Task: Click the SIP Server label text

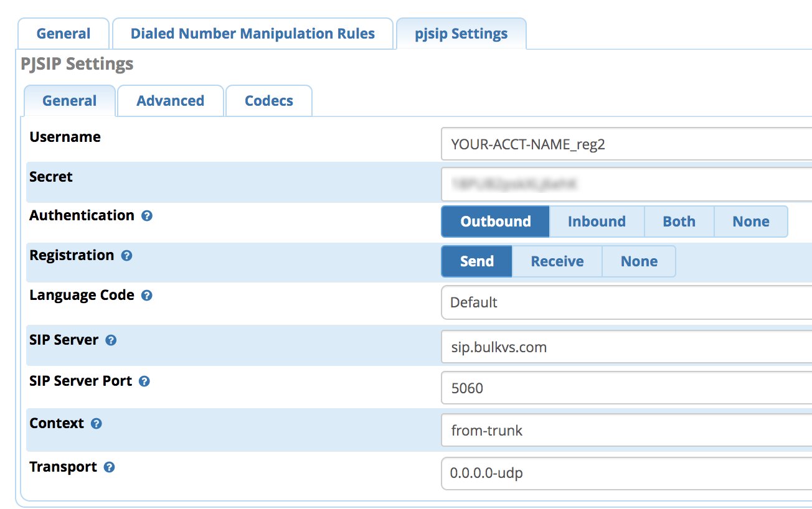Action: tap(64, 340)
